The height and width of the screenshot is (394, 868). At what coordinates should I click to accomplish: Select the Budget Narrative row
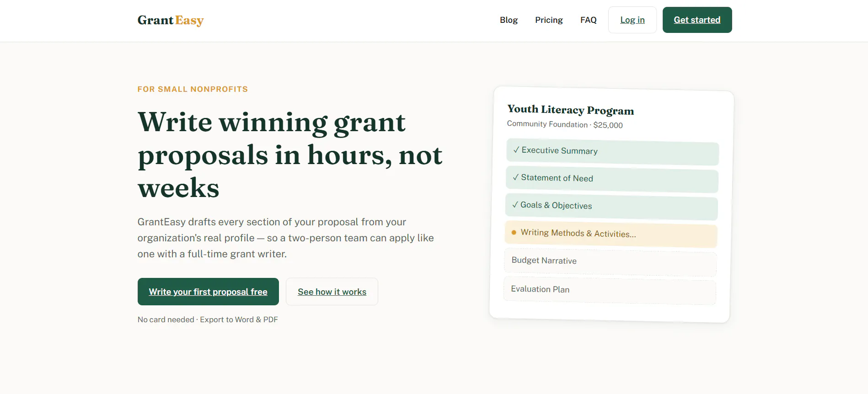coord(610,262)
